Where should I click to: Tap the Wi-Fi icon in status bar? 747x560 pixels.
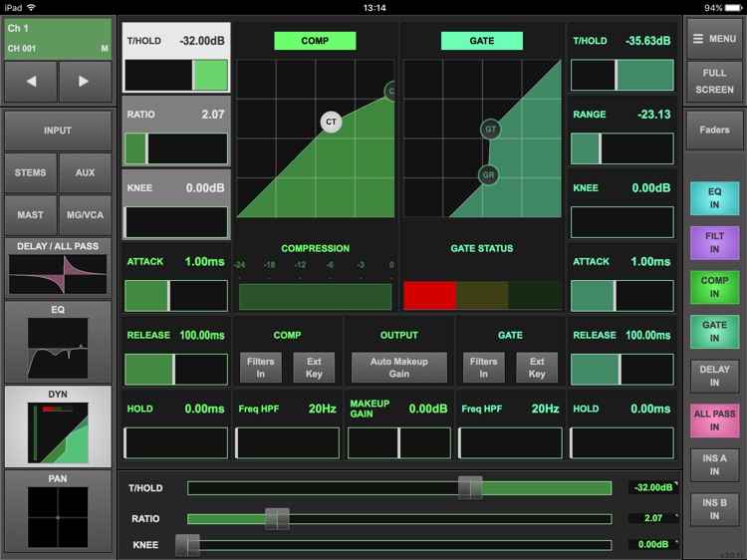click(32, 8)
